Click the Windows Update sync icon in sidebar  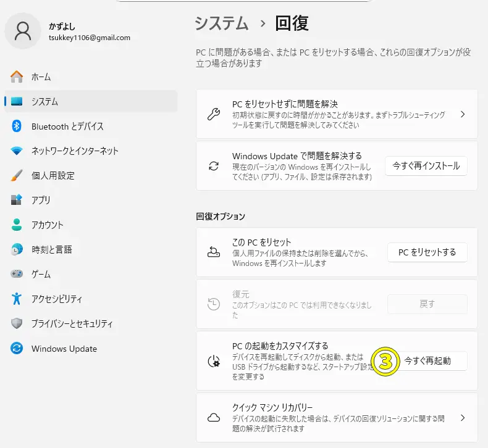[x=17, y=349]
